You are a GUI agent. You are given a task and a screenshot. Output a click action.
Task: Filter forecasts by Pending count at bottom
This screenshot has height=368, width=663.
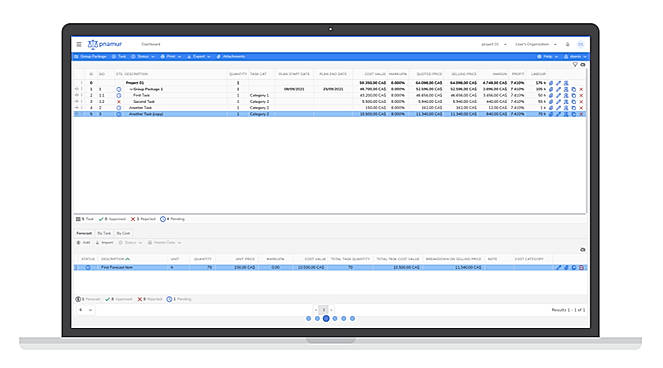179,299
